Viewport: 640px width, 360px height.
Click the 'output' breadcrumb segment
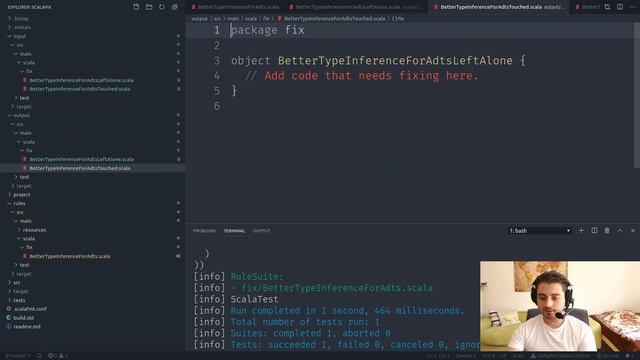pyautogui.click(x=200, y=19)
